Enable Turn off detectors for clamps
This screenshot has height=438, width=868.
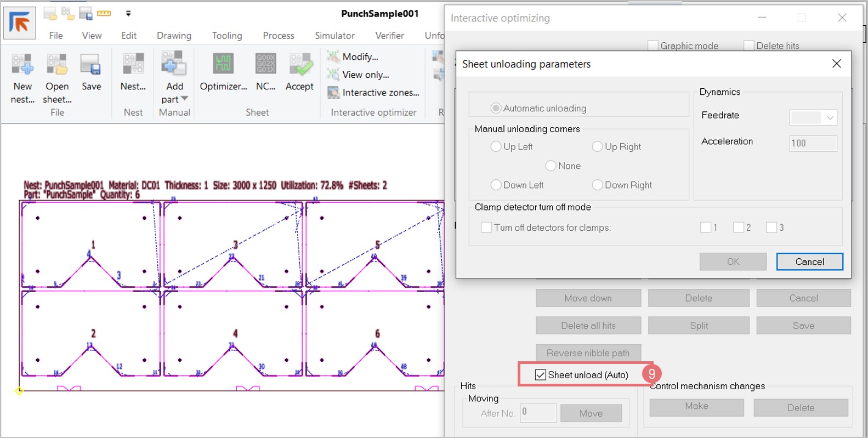[486, 227]
